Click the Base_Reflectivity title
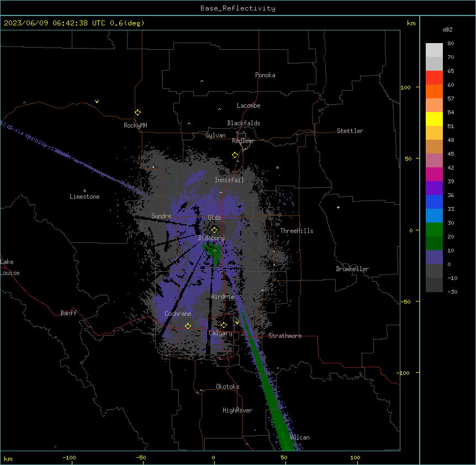This screenshot has width=476, height=465. tap(238, 8)
